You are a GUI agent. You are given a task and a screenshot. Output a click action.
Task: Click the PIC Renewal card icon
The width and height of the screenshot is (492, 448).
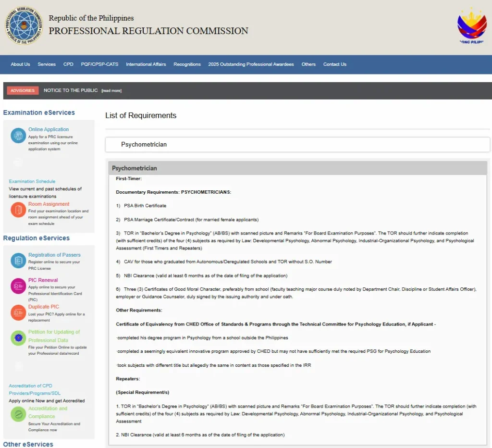point(18,286)
